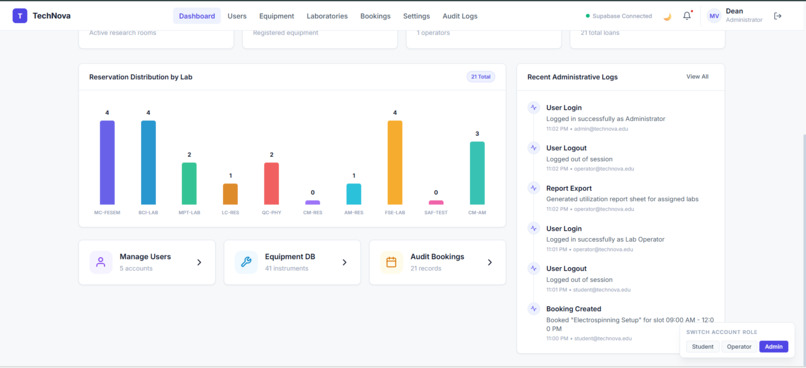Click the MC-FESEM purple bar
Screen dimensions: 806x368
(x=107, y=162)
